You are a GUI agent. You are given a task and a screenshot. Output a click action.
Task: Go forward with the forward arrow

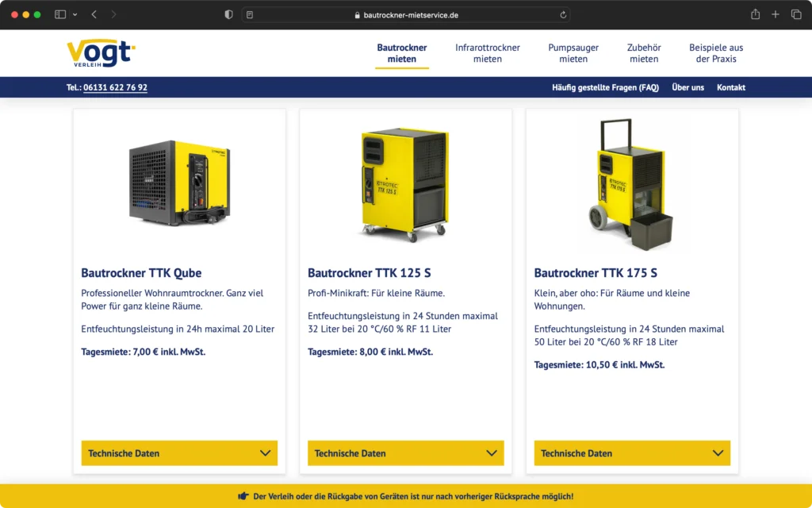click(x=113, y=14)
